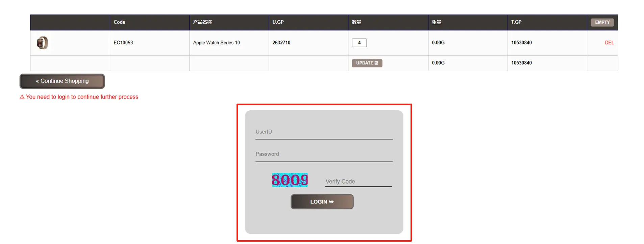Go back using Continue Shopping button

[62, 81]
